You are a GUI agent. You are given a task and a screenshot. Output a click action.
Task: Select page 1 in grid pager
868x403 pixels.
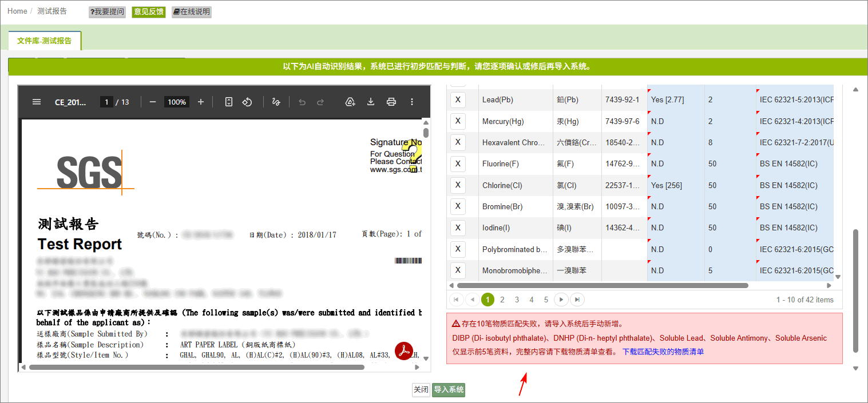click(x=488, y=300)
